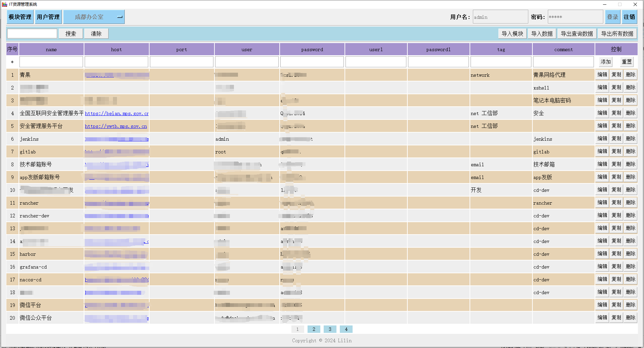Image resolution: width=644 pixels, height=348 pixels.
Task: Focus the new-row host input
Action: pyautogui.click(x=116, y=62)
